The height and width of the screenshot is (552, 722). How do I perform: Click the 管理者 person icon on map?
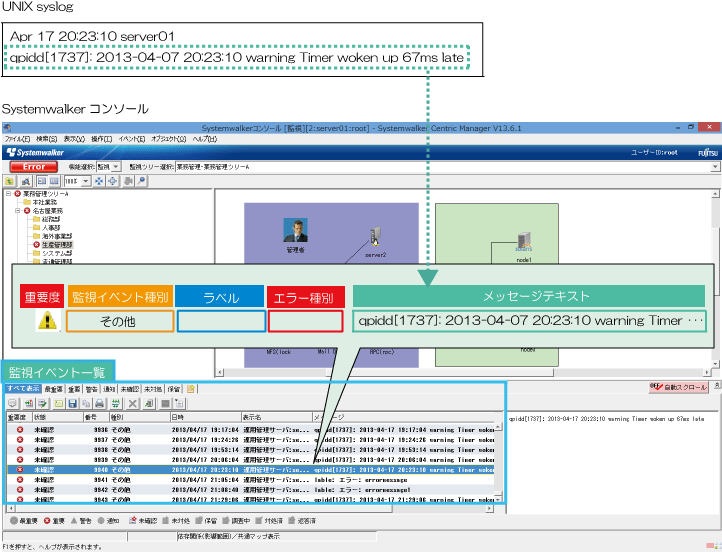pos(294,231)
